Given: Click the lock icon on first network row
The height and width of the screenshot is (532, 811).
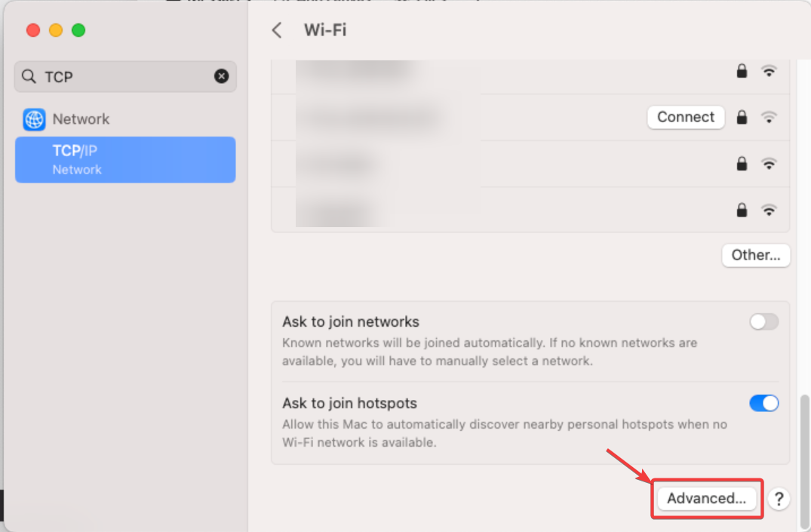Looking at the screenshot, I should click(742, 70).
